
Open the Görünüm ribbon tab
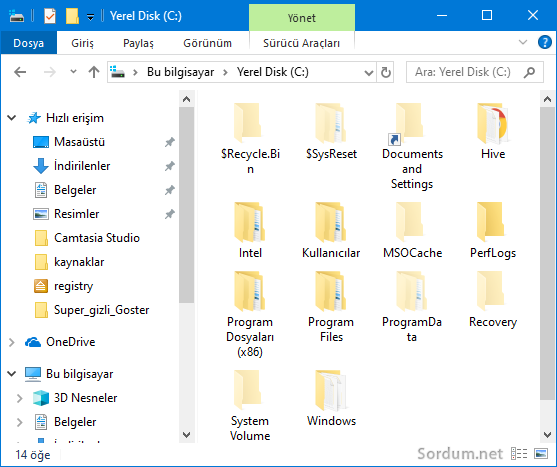207,43
